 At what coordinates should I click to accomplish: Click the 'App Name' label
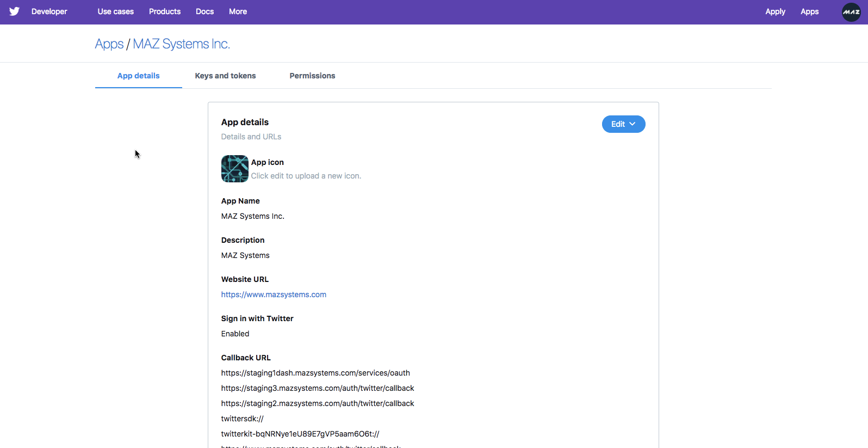240,201
